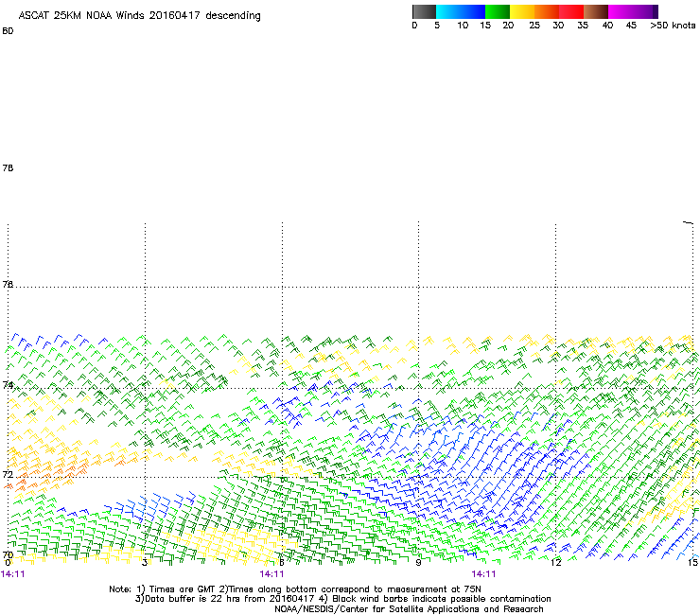Click the '45' legend scale label
This screenshot has width=700, height=615.
coord(631,26)
